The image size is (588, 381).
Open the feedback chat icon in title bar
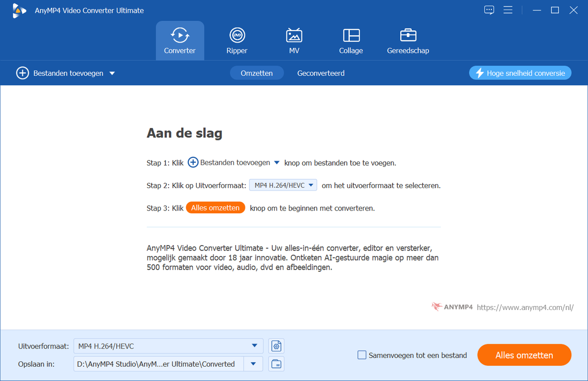point(489,10)
